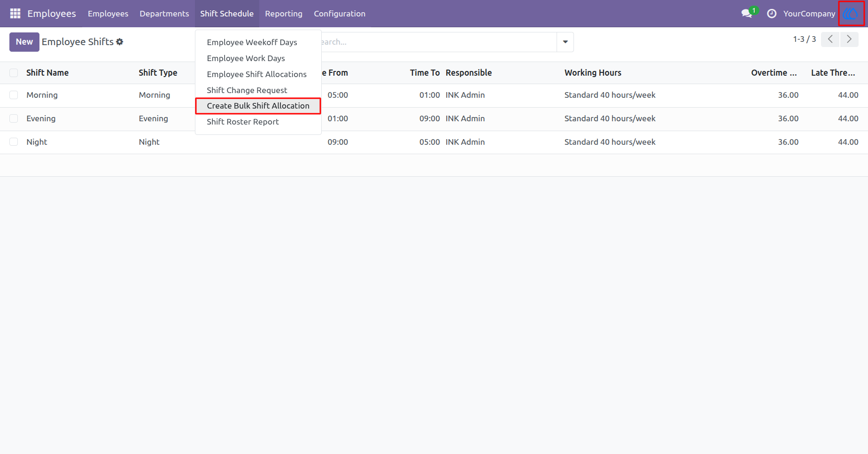
Task: Select the Evening shift row checkbox
Action: tap(14, 118)
